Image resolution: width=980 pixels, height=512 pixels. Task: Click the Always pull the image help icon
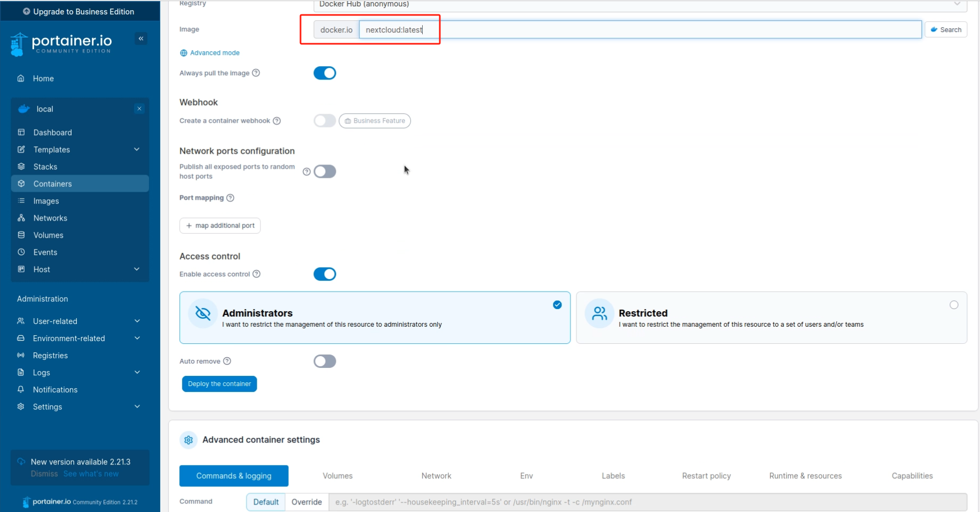tap(256, 73)
